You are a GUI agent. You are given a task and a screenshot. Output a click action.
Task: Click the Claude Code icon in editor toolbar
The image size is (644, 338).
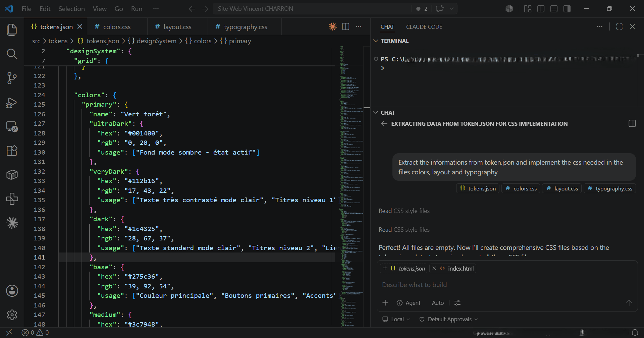[333, 26]
